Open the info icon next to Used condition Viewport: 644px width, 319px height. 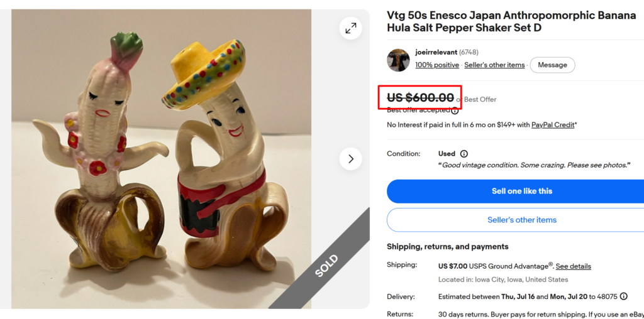click(464, 154)
